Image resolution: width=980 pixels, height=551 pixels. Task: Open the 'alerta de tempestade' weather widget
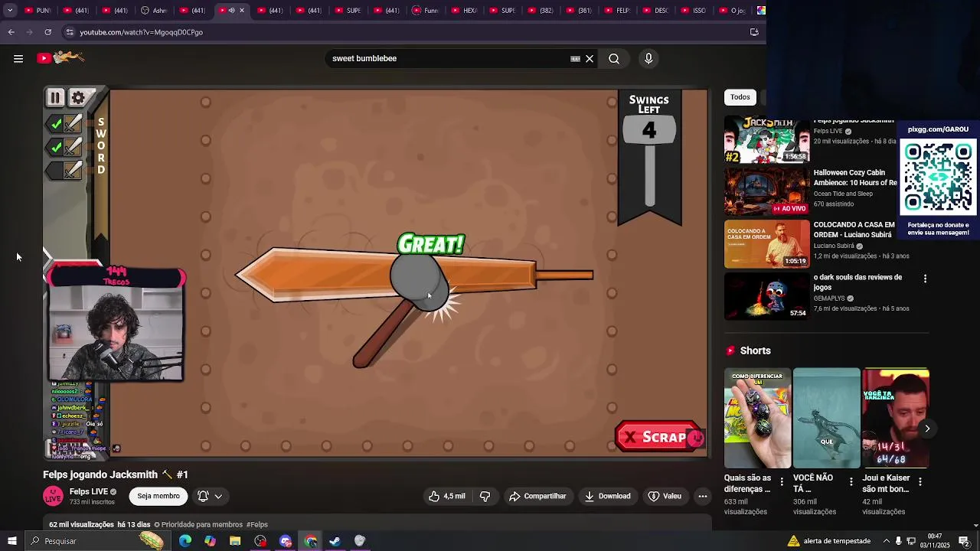[x=828, y=541]
